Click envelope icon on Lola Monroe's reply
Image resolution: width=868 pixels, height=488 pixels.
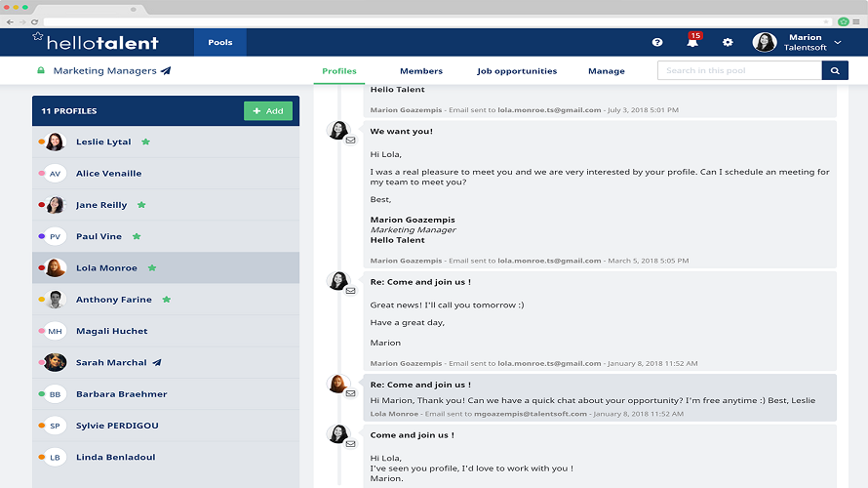(x=350, y=394)
